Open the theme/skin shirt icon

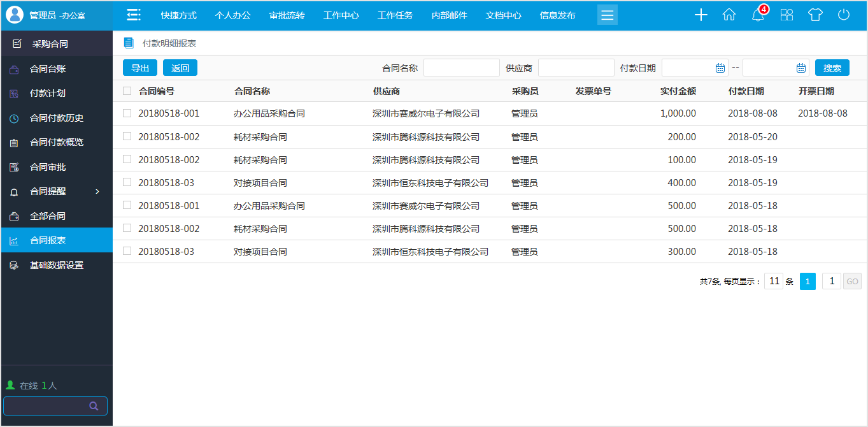(x=815, y=15)
